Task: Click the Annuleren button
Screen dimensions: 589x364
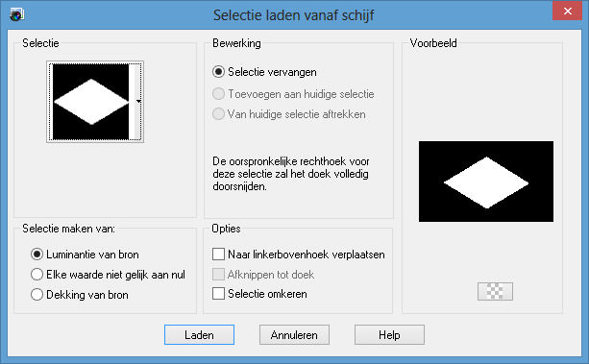Action: tap(294, 334)
